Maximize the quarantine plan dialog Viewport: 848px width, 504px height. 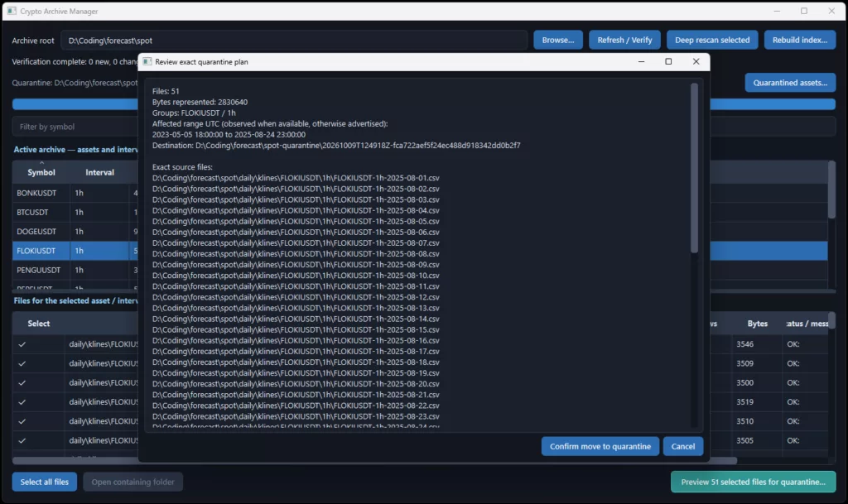click(668, 61)
